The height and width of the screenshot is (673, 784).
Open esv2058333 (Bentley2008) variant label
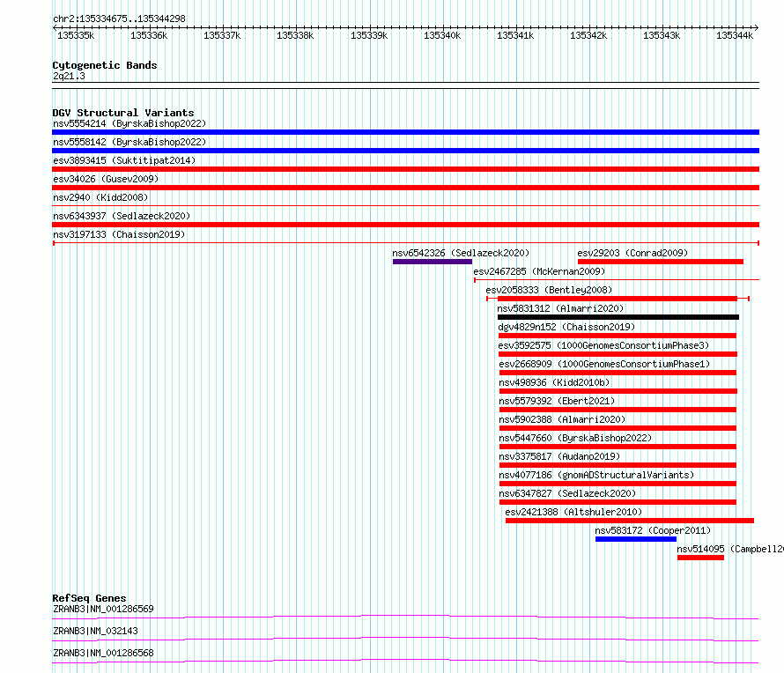tap(549, 290)
